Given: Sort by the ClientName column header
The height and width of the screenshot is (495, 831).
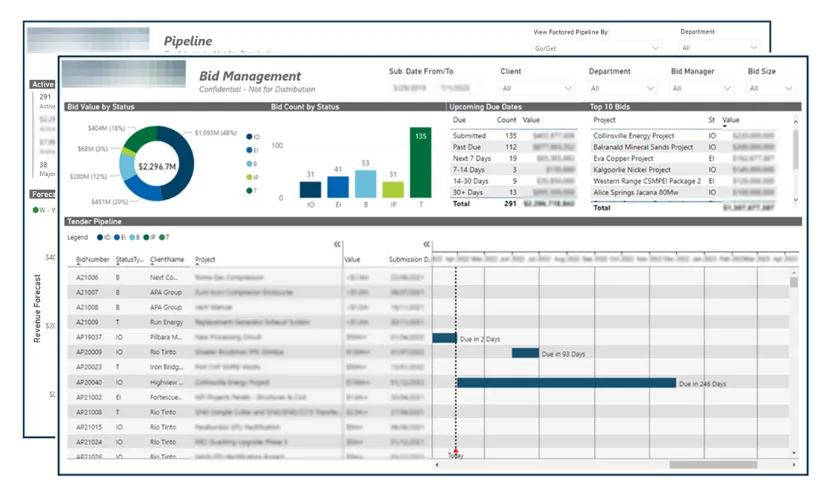Looking at the screenshot, I should 167,260.
